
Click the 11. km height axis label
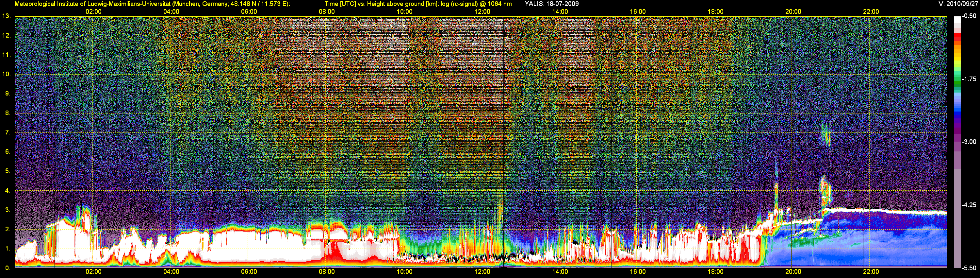tap(7, 55)
